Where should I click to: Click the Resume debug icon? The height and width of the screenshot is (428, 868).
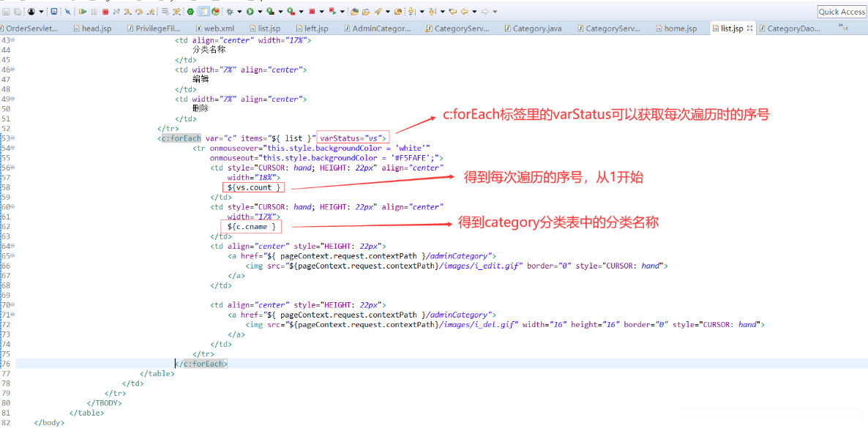[83, 12]
